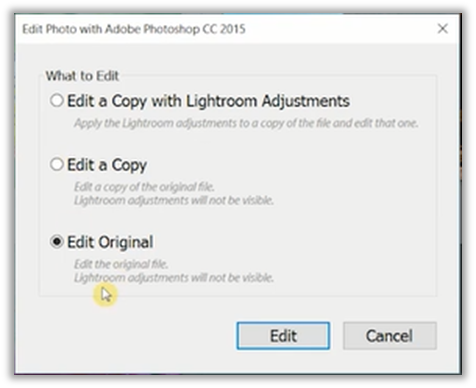Choose the Edit a Copy radio circle

pyautogui.click(x=57, y=164)
